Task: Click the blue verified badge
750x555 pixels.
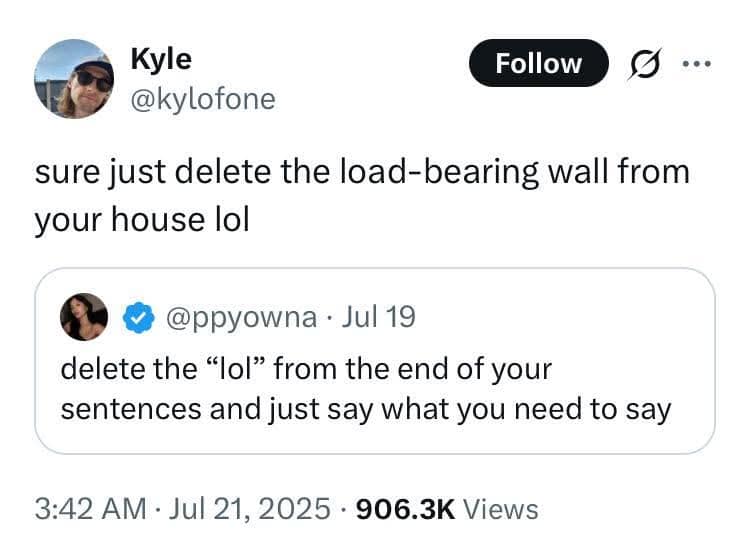Action: coord(136,318)
